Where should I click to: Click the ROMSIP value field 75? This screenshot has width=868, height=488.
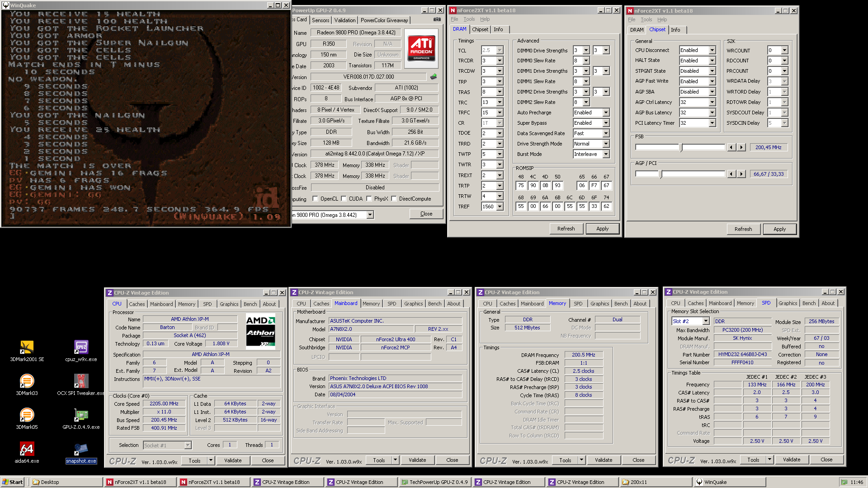521,185
